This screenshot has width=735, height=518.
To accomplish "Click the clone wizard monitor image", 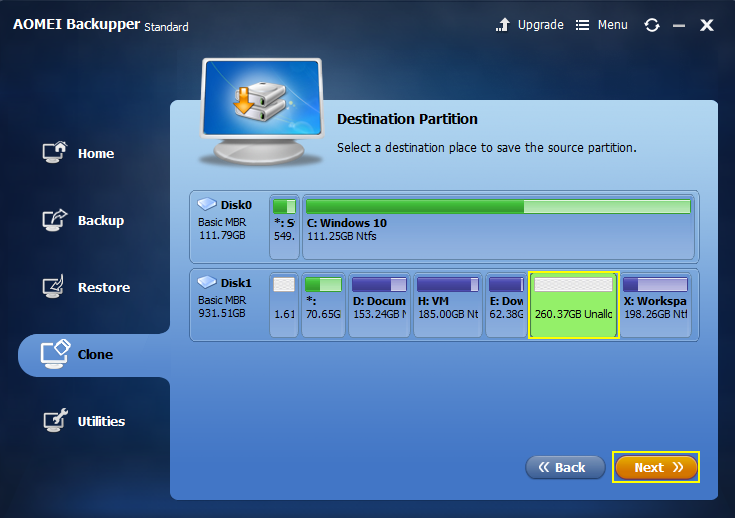I will coord(262,112).
